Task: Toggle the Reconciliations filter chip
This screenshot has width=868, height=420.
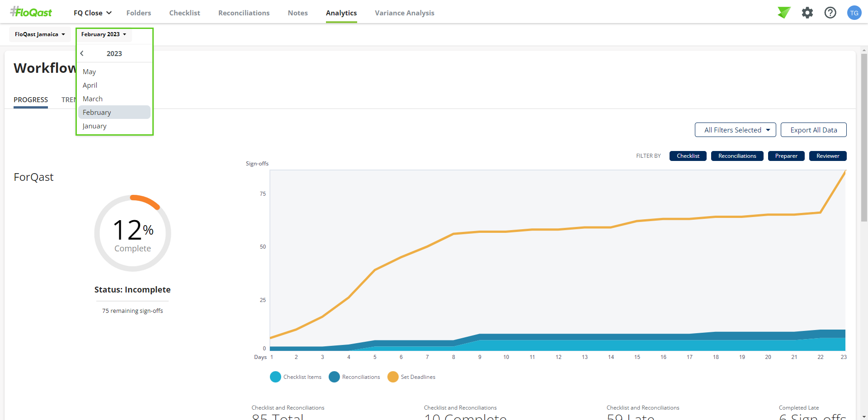Action: click(x=737, y=156)
